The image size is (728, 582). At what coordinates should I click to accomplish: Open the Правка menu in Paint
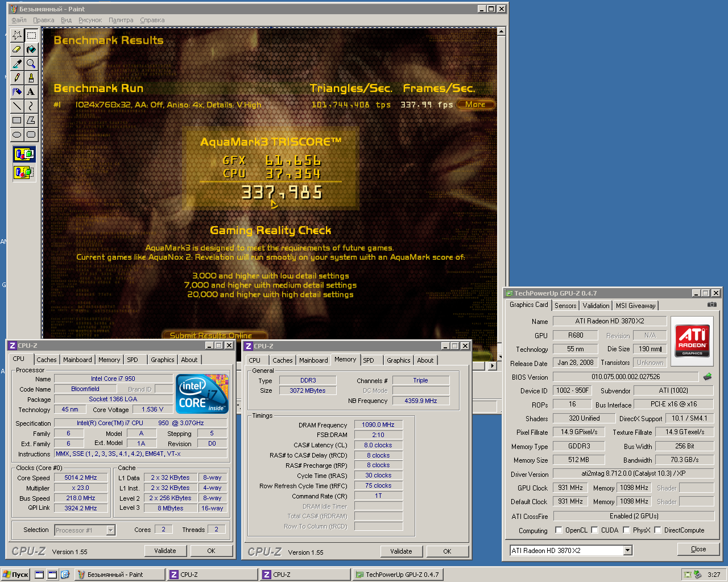tap(44, 20)
